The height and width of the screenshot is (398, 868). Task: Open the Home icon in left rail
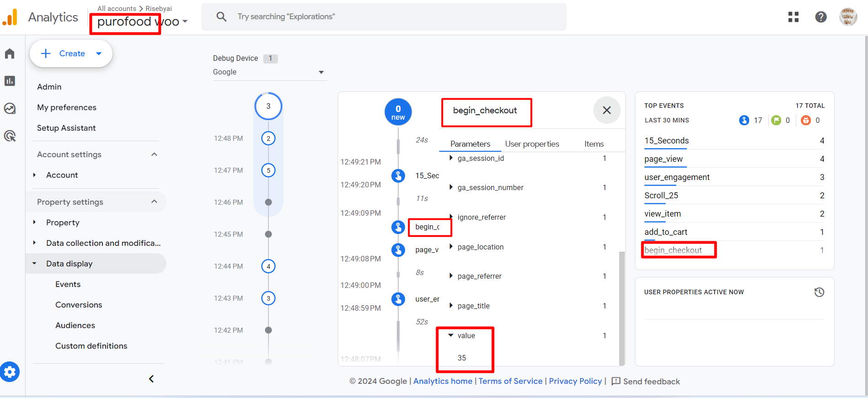click(x=10, y=53)
